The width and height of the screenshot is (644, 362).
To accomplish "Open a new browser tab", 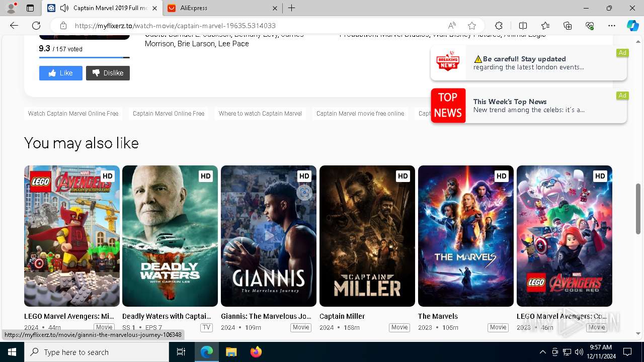I will [x=292, y=8].
